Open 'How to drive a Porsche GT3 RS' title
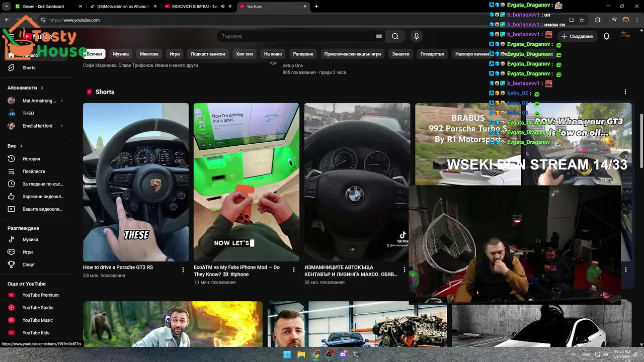The image size is (644, 362). 118,267
